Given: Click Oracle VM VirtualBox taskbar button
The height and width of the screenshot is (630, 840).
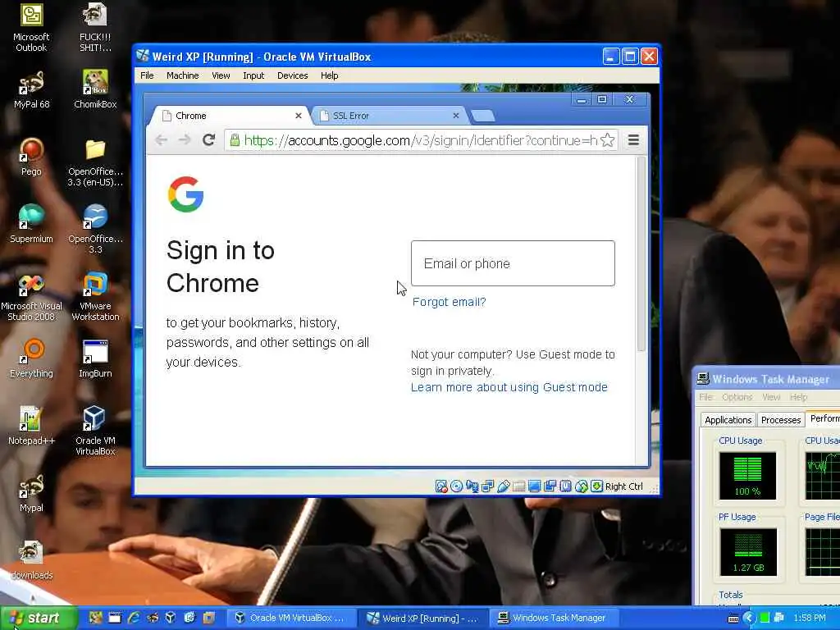Looking at the screenshot, I should (x=290, y=619).
